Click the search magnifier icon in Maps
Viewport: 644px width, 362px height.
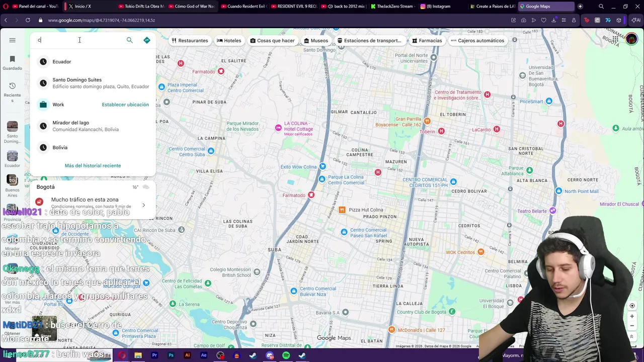(129, 40)
